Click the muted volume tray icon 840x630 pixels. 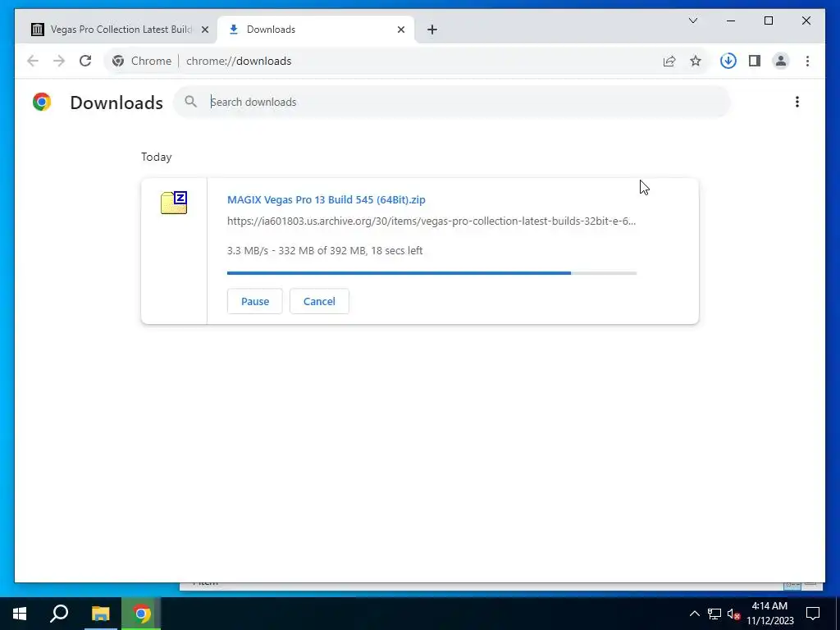pos(733,614)
